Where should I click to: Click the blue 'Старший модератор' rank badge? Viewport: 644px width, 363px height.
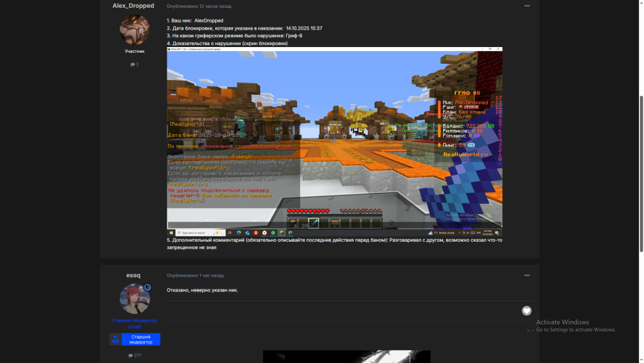[x=135, y=339]
